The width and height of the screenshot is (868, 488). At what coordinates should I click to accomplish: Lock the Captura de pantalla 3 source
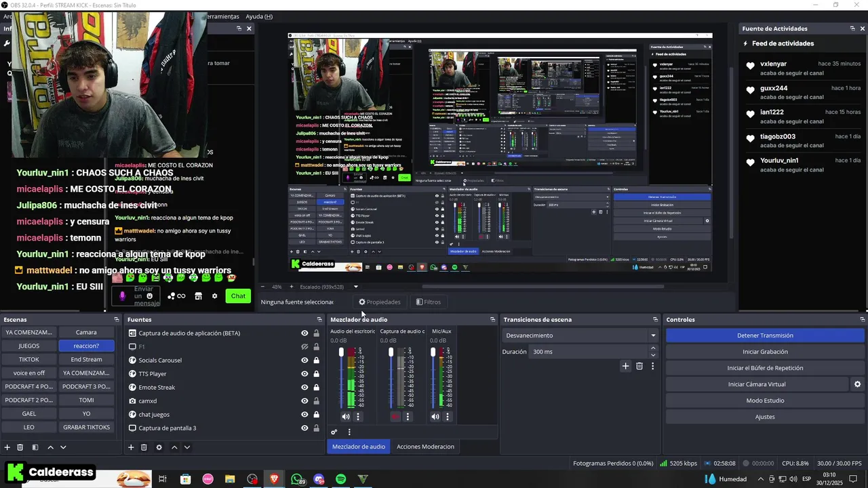(316, 428)
